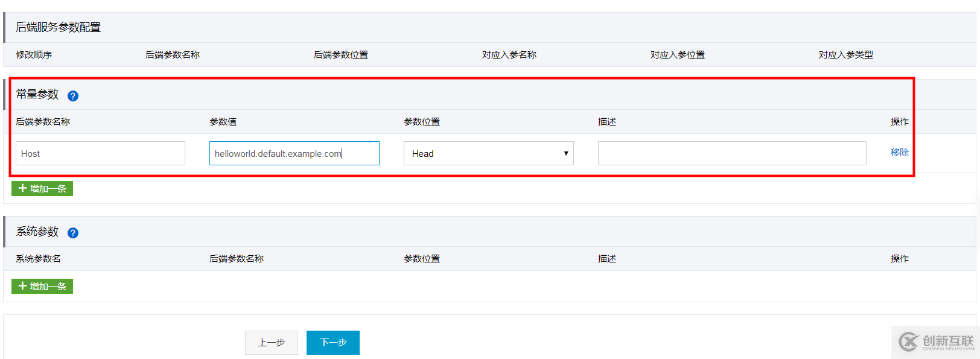The image size is (980, 359).
Task: Open the help icon beside 常量参数
Action: point(73,96)
